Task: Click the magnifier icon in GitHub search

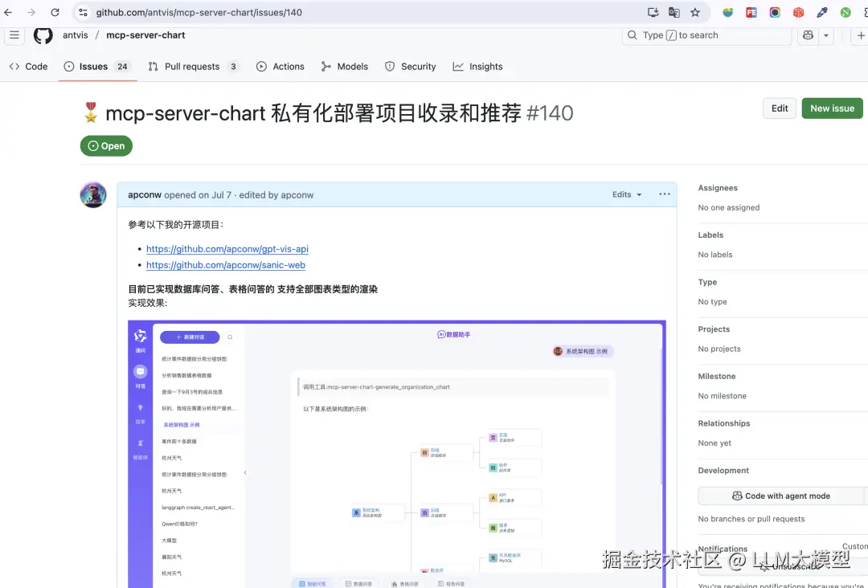Action: coord(633,35)
